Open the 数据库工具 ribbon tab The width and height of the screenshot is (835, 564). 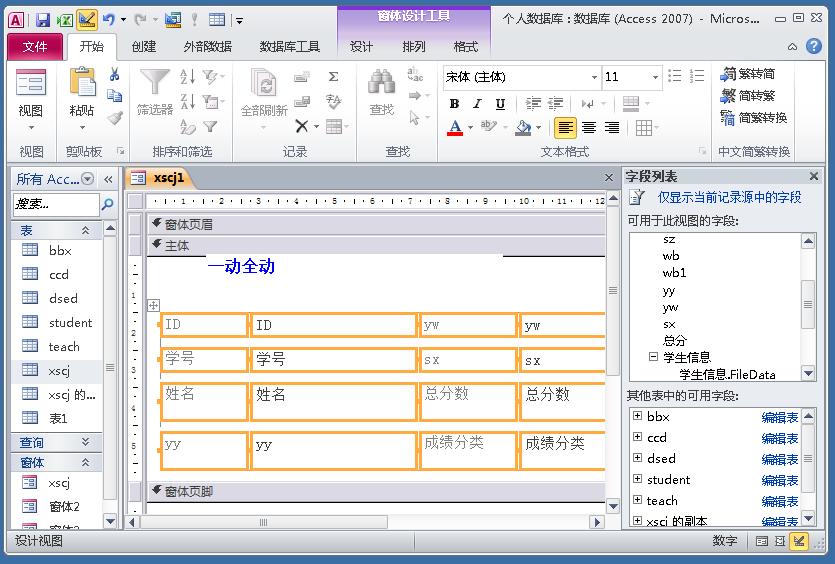pyautogui.click(x=289, y=46)
